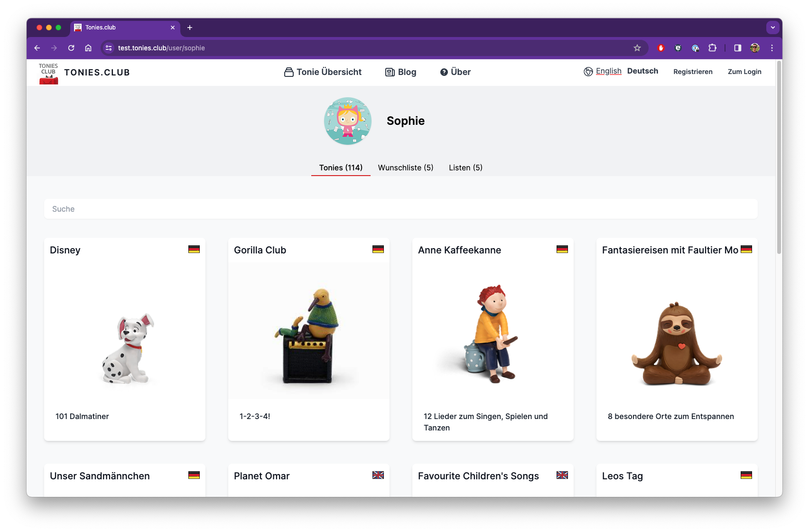Click the Tonies Club logo icon
The image size is (809, 532).
(x=48, y=74)
